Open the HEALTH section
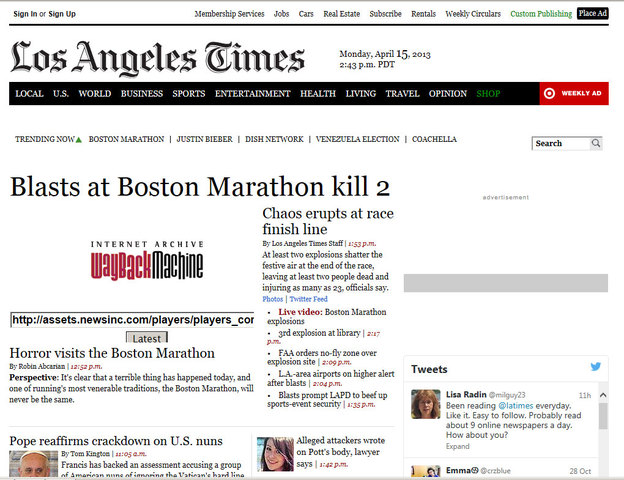This screenshot has width=624, height=480. click(x=318, y=94)
